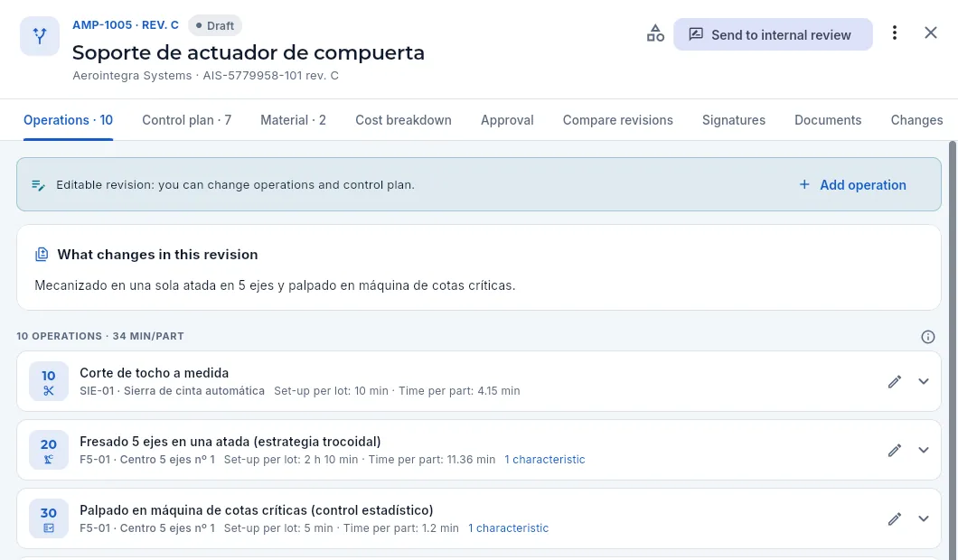Expand the Fresado 5 ejes operation row
958x560 pixels.
click(x=923, y=450)
